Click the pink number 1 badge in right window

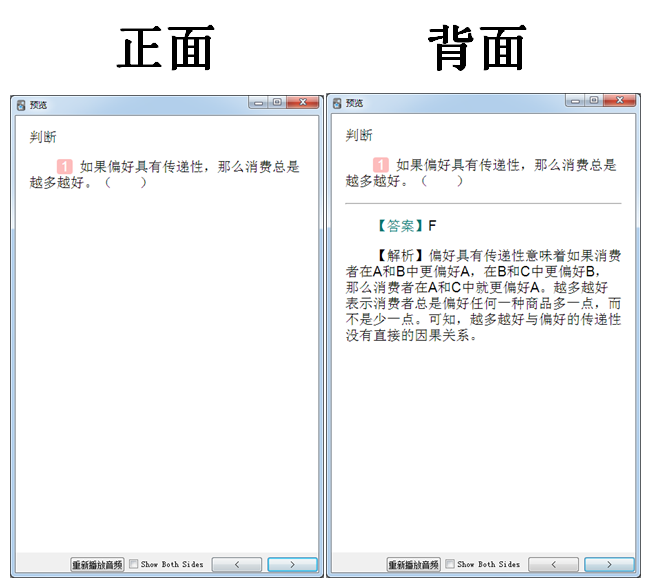click(380, 165)
